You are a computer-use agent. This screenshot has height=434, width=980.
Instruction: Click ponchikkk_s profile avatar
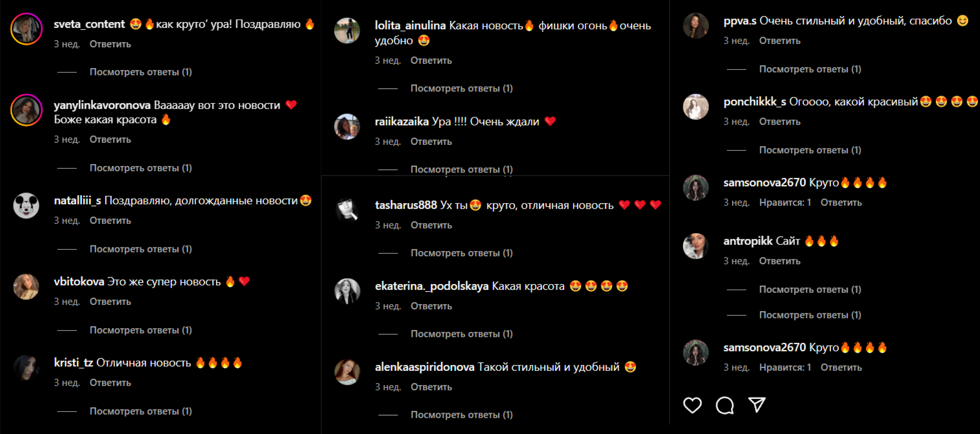696,107
